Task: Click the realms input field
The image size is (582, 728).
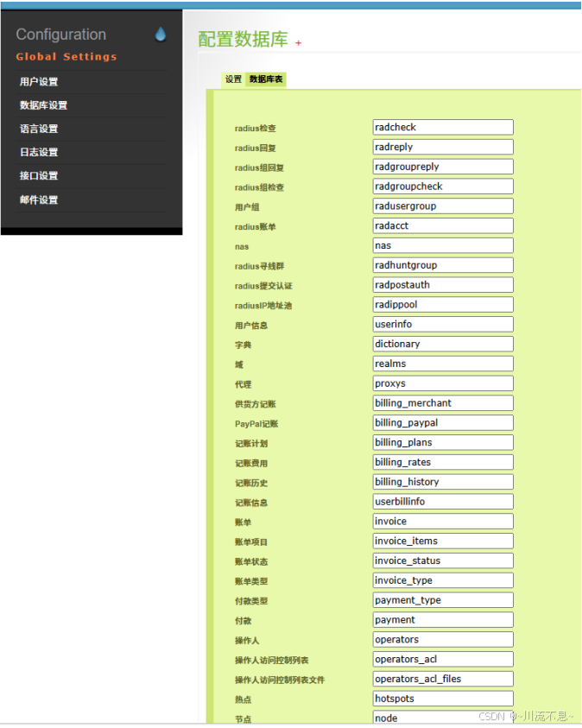Action: point(443,364)
